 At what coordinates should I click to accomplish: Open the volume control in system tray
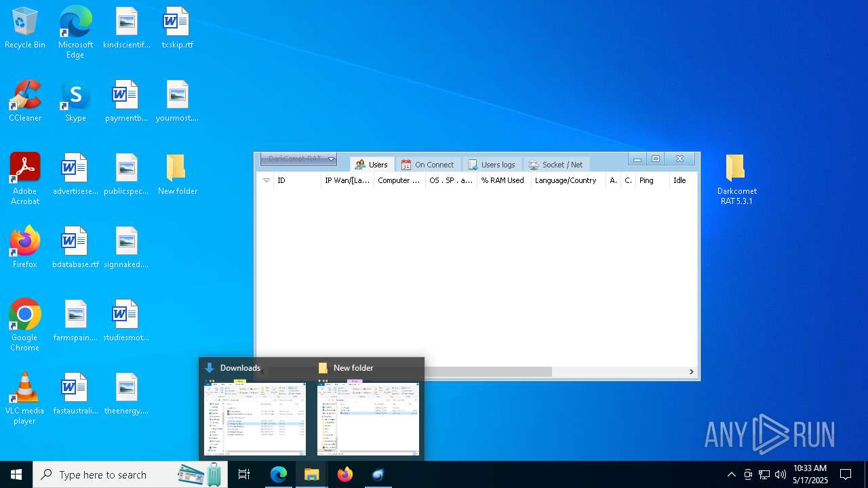[781, 474]
